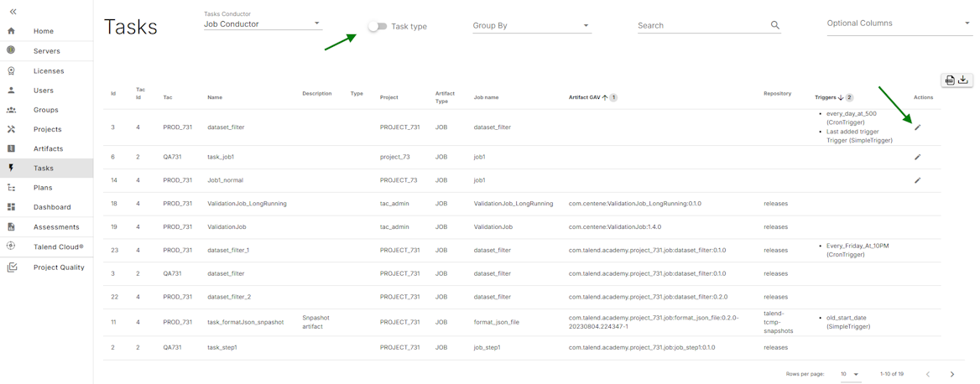This screenshot has height=384, width=980.
Task: Expand the Group By dropdown
Action: click(x=531, y=25)
